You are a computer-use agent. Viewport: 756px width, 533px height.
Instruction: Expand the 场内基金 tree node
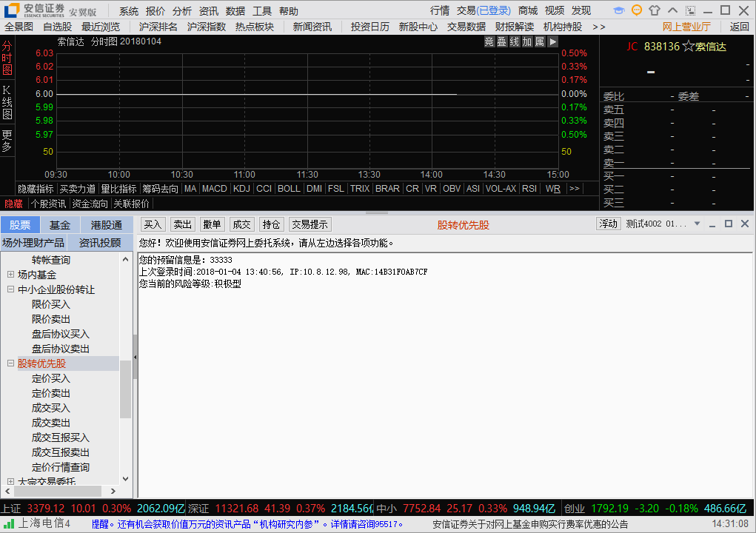click(10, 274)
